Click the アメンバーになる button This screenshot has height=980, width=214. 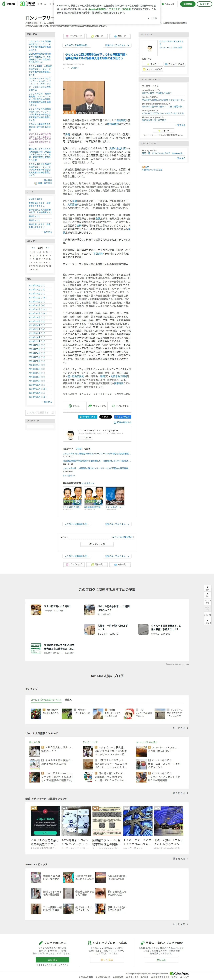tap(175, 64)
